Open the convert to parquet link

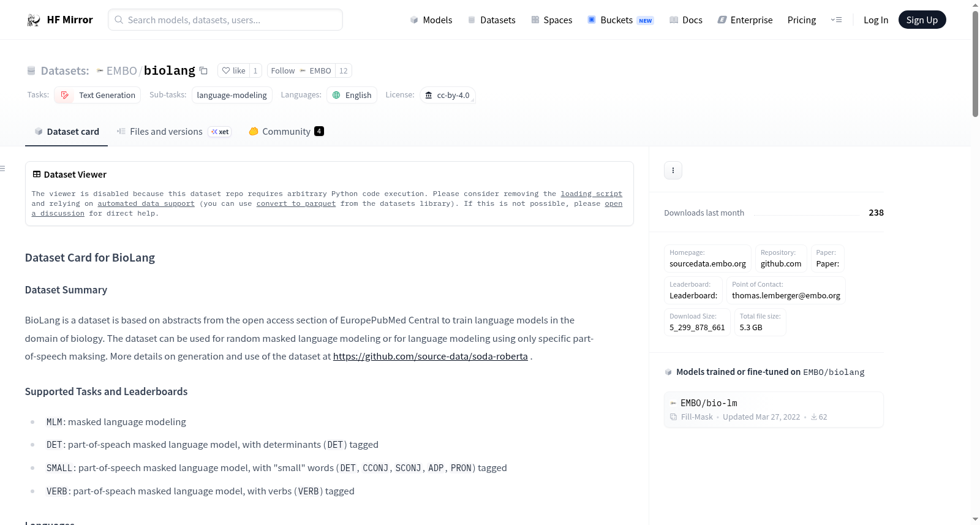click(296, 203)
